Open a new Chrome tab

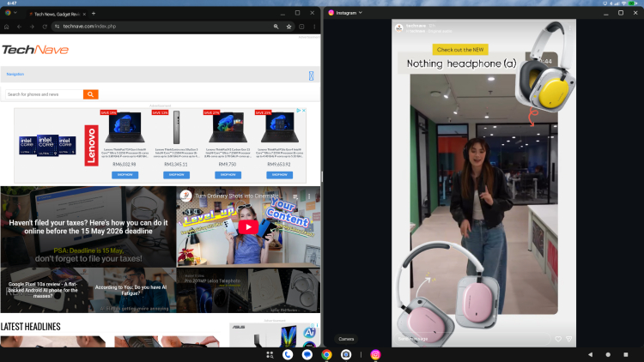[94, 14]
